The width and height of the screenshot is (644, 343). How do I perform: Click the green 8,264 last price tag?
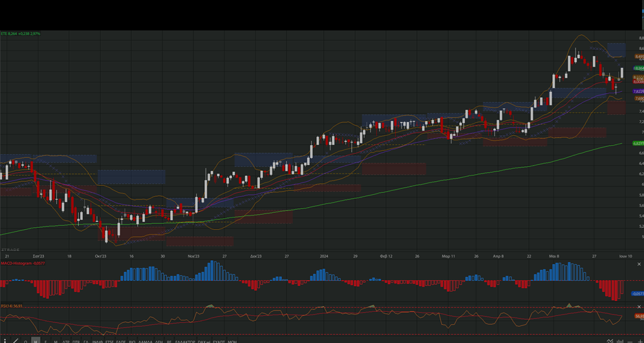click(x=639, y=68)
